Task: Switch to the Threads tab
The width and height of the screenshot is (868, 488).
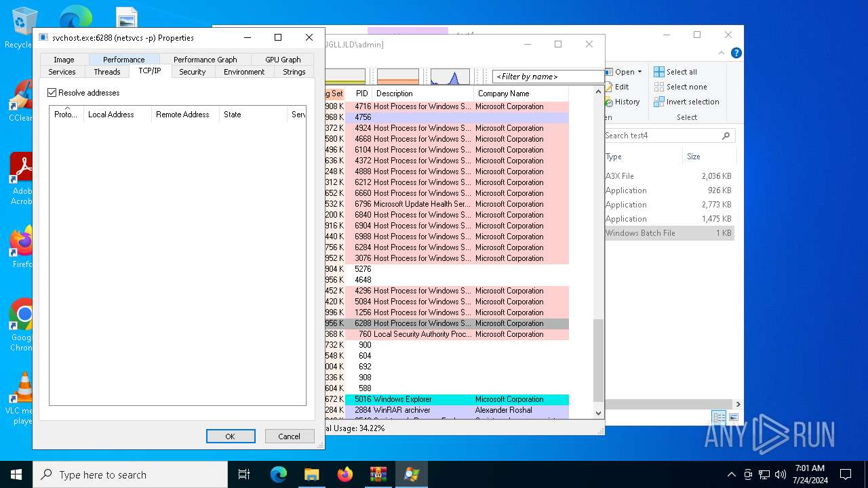Action: point(107,72)
